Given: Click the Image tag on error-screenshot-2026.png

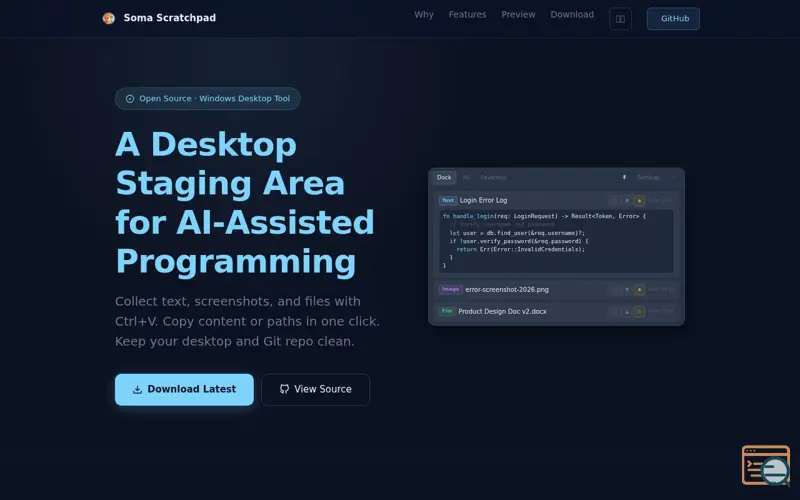Looking at the screenshot, I should point(451,289).
